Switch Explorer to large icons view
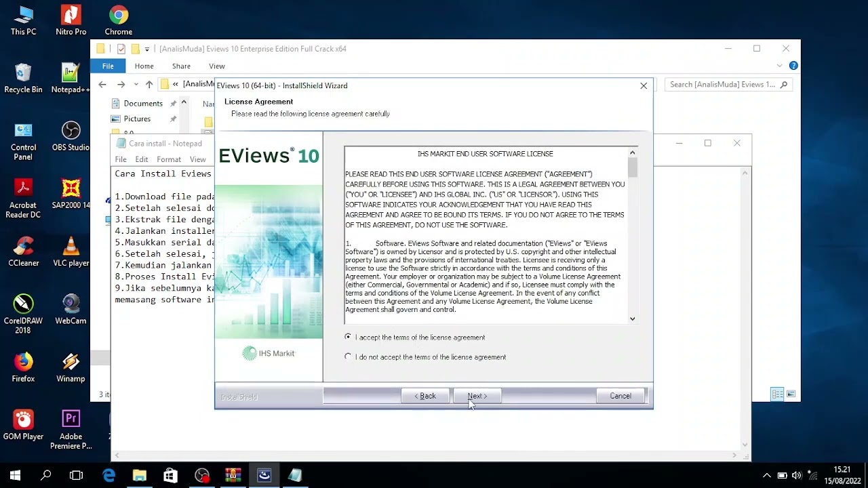 point(791,394)
